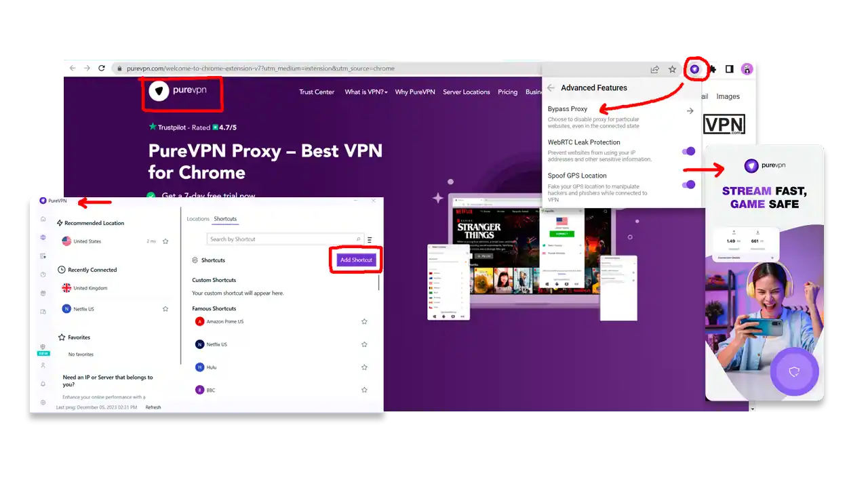Open the list filter icon beside shortcut search
The width and height of the screenshot is (868, 488).
pyautogui.click(x=370, y=240)
